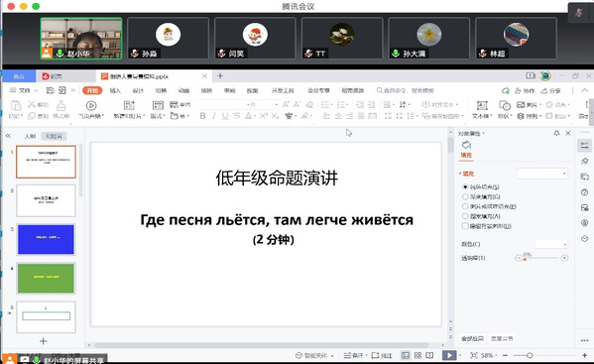Click the Italic formatting icon

[214, 116]
